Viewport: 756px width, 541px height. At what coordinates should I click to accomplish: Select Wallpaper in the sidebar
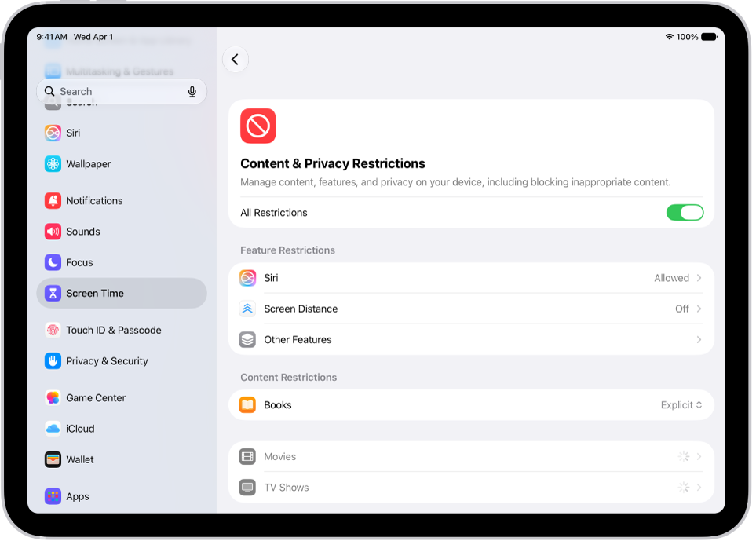coord(122,164)
